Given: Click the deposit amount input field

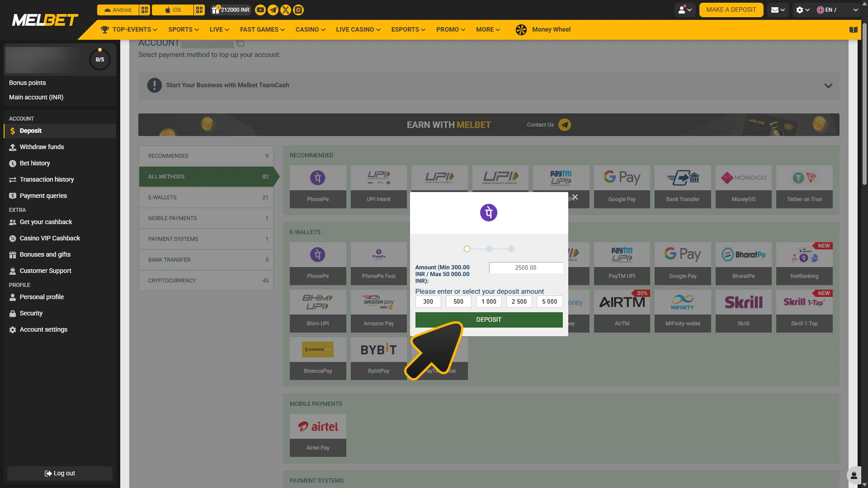Looking at the screenshot, I should coord(526,268).
